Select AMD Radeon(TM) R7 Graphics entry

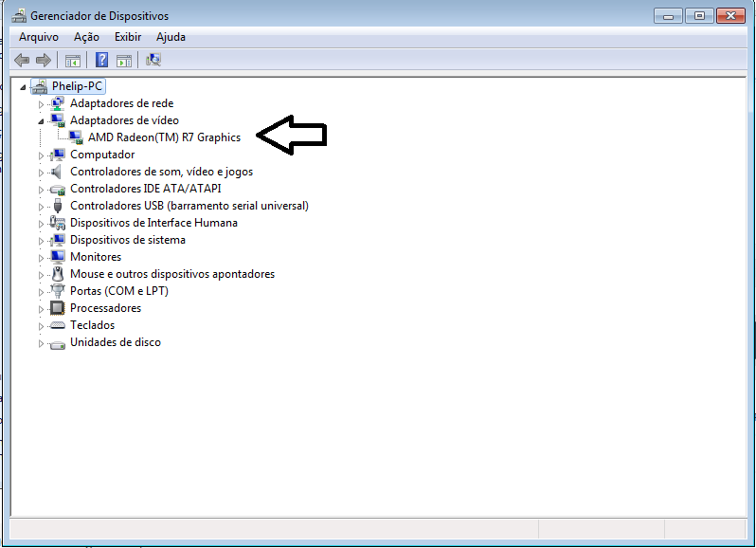point(164,137)
